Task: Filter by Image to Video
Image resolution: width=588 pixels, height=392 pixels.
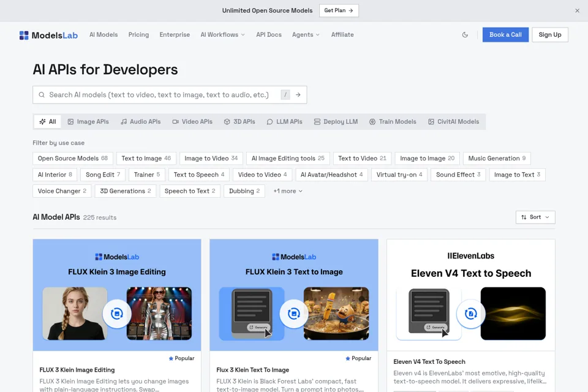Action: point(211,159)
